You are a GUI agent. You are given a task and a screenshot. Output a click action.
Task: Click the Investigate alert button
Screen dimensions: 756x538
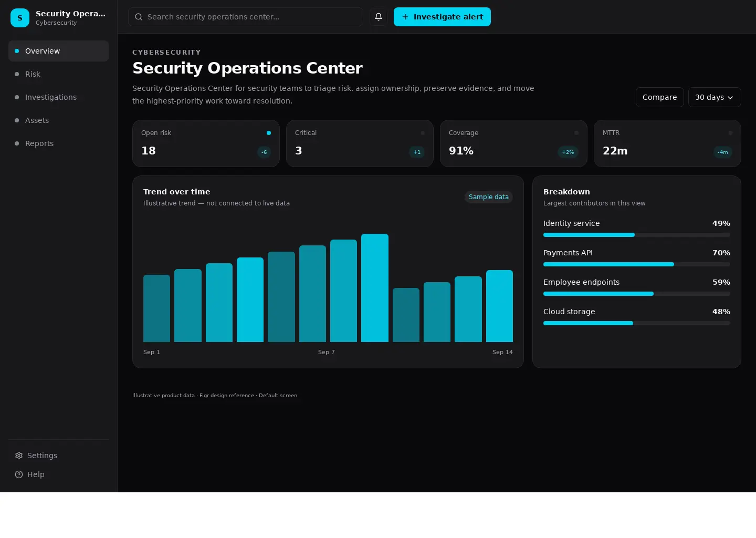point(442,17)
